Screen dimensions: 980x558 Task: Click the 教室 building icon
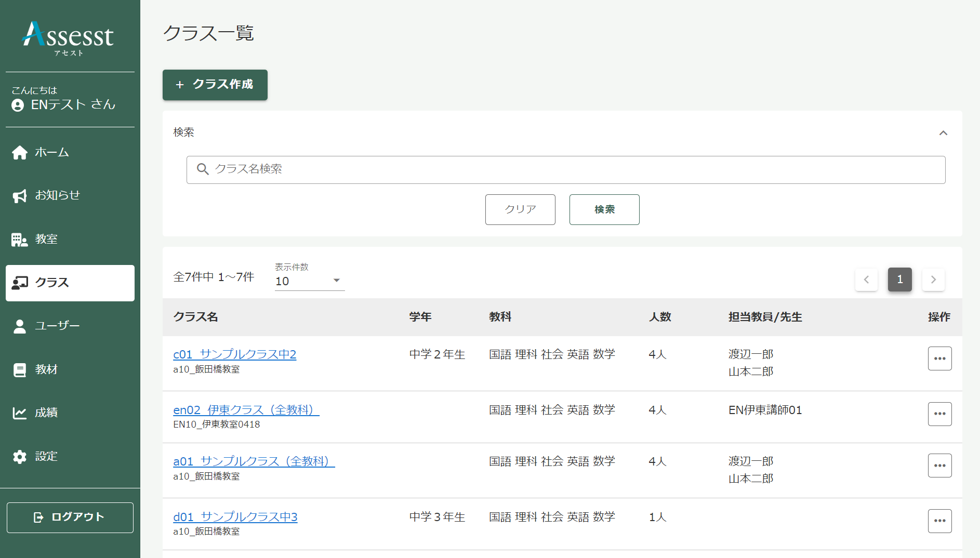(20, 240)
